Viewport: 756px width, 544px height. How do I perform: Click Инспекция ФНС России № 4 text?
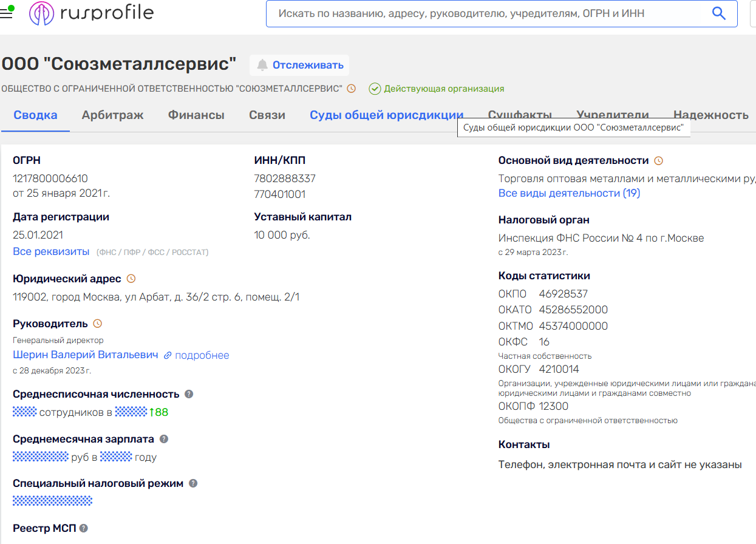601,238
